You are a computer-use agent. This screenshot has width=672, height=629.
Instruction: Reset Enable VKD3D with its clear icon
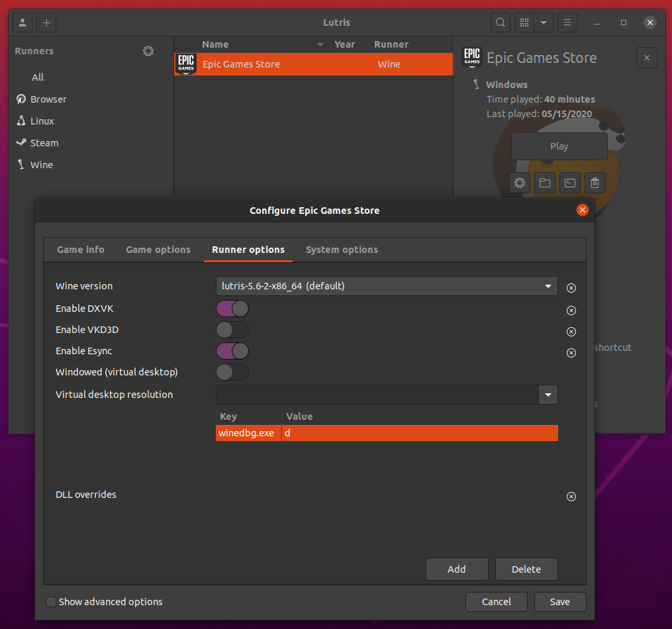[x=571, y=332]
